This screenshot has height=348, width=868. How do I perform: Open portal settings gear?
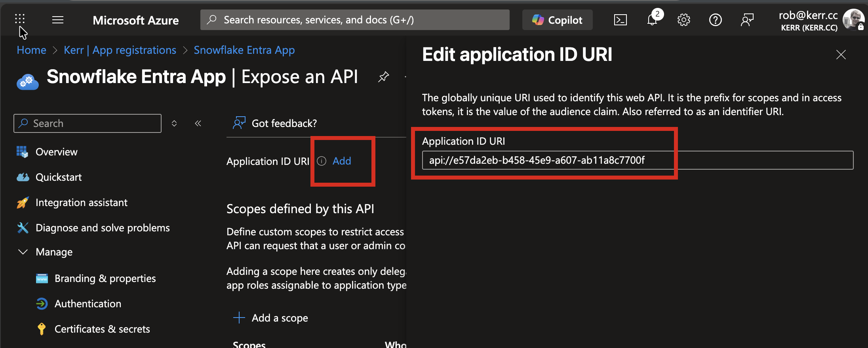683,20
